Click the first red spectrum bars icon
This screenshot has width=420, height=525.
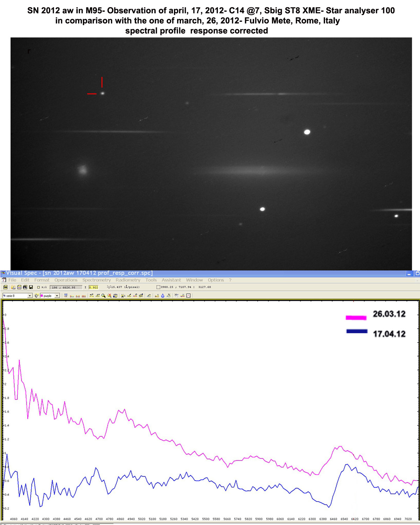(72, 296)
